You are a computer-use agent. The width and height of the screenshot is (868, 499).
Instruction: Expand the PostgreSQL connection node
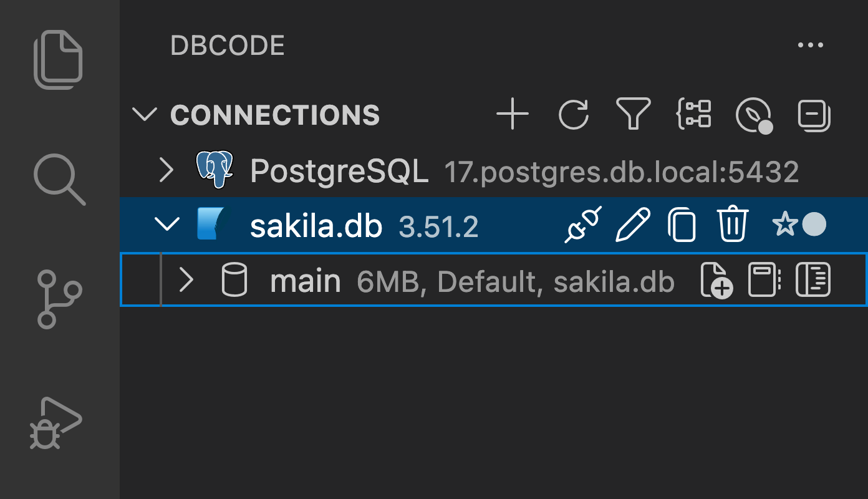point(166,170)
